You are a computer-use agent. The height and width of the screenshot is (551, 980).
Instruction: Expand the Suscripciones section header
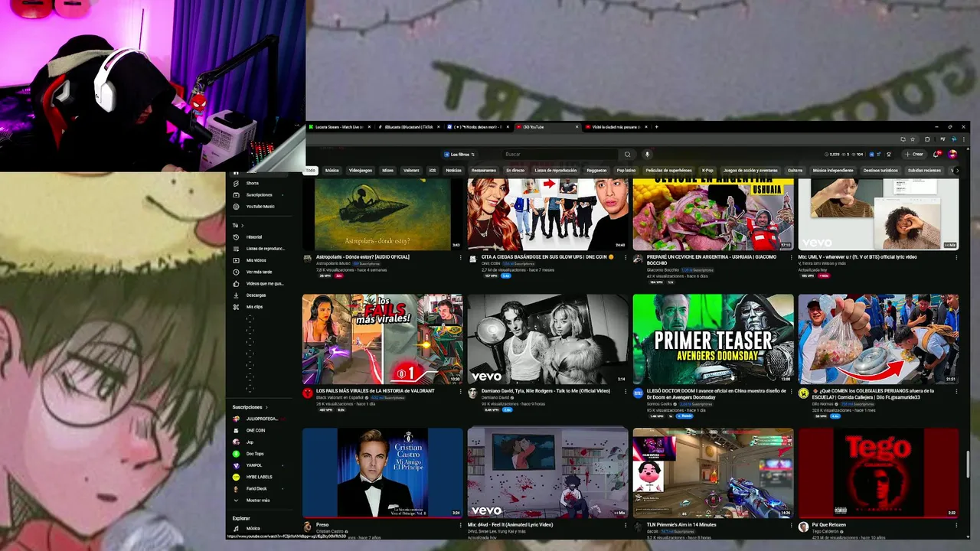pos(250,407)
